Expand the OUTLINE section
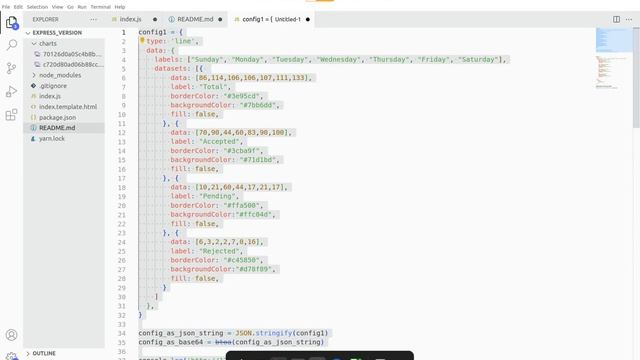This screenshot has height=360, width=640. tap(28, 353)
